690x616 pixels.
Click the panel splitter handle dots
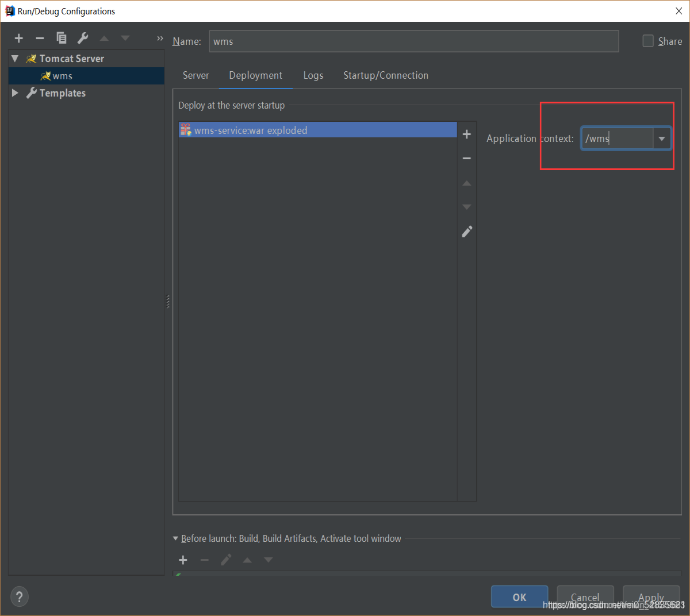point(168,302)
